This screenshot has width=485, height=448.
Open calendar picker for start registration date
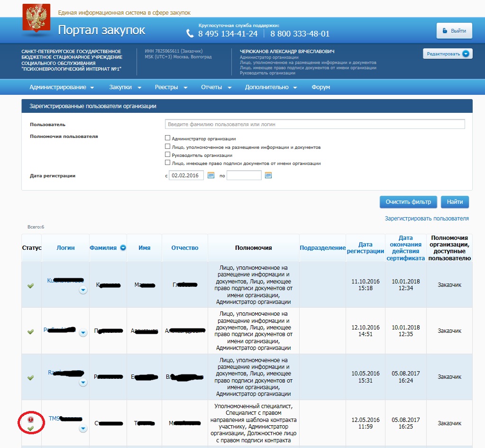[x=211, y=175]
